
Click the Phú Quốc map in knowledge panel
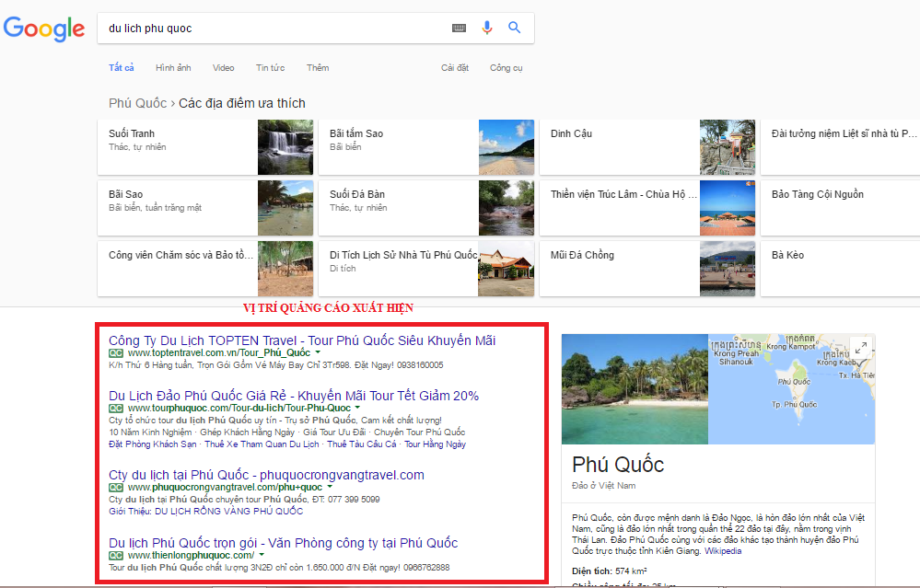[791, 389]
